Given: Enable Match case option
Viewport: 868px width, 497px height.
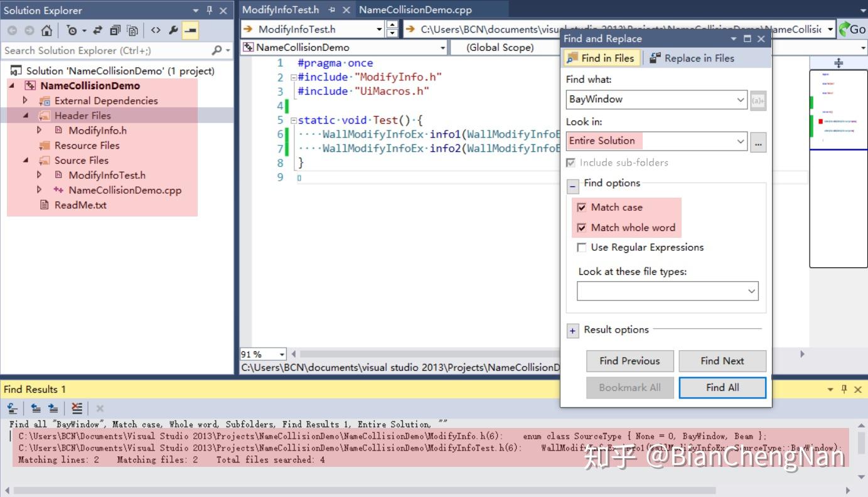Looking at the screenshot, I should click(582, 207).
